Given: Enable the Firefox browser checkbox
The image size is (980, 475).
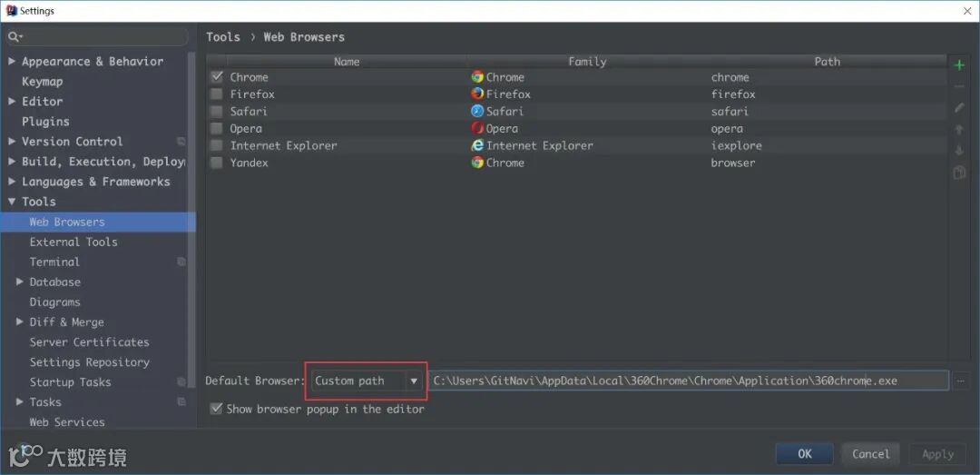Looking at the screenshot, I should [x=217, y=94].
